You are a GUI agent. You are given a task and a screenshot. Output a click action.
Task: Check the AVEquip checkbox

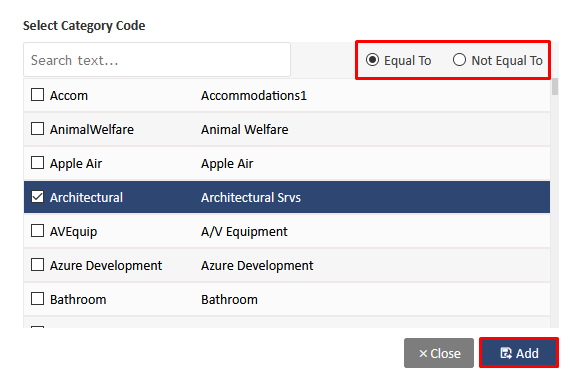pos(38,231)
